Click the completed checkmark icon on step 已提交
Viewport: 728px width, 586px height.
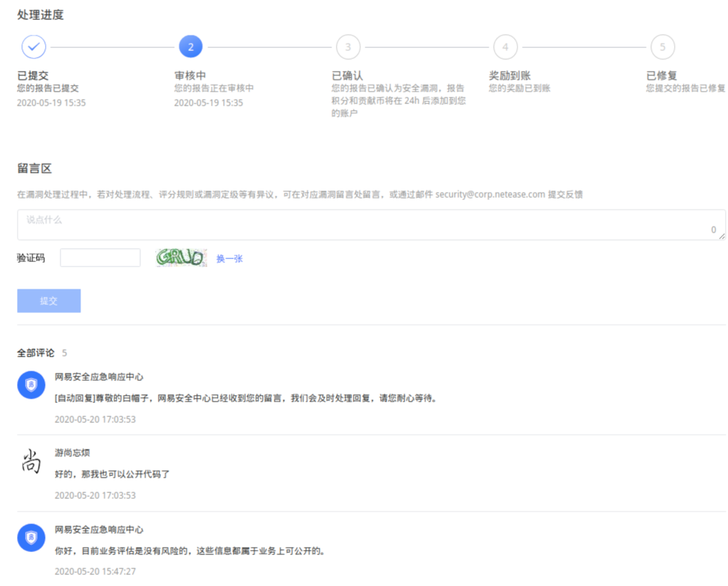(33, 46)
